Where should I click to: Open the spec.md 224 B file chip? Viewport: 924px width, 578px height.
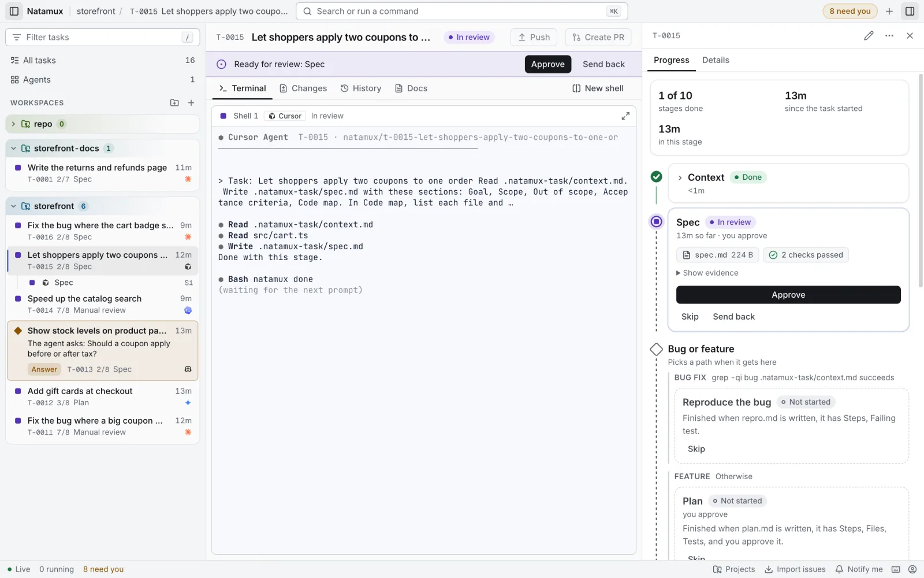(718, 255)
